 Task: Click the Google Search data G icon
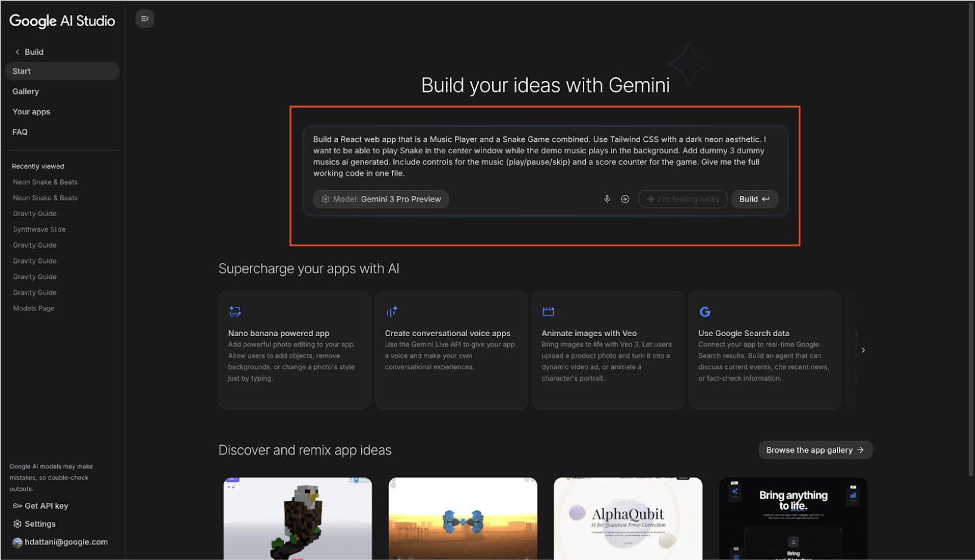[x=705, y=312]
